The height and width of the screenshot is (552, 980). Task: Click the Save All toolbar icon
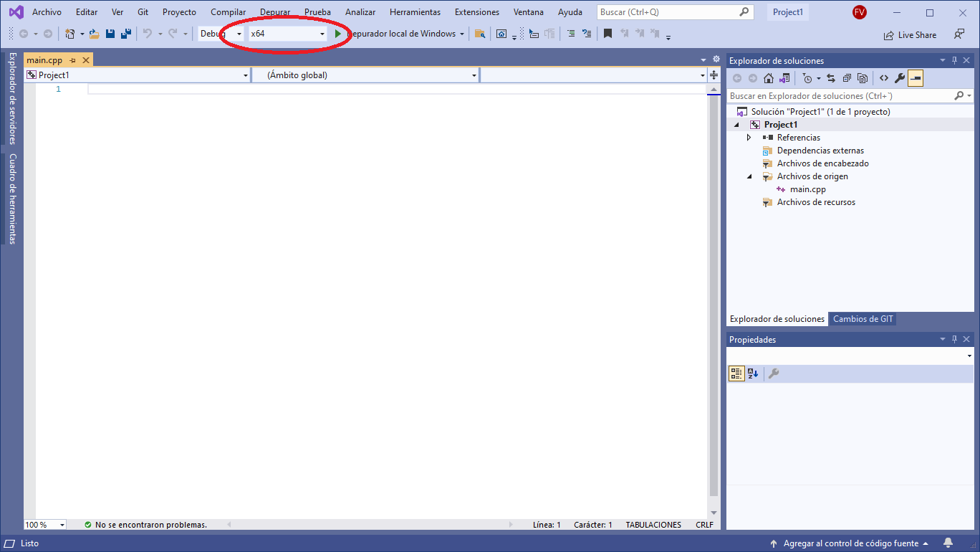(126, 34)
